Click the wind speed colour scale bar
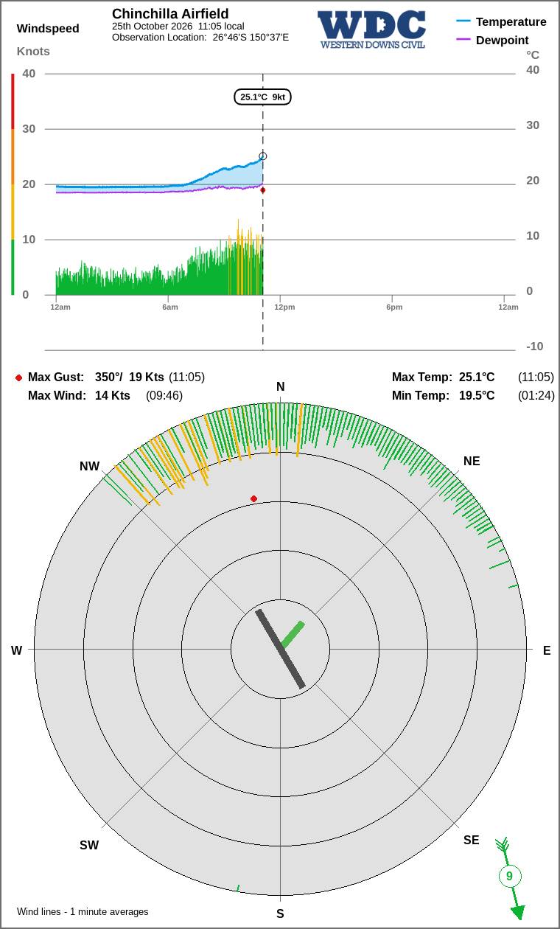The width and height of the screenshot is (560, 929). (x=13, y=184)
